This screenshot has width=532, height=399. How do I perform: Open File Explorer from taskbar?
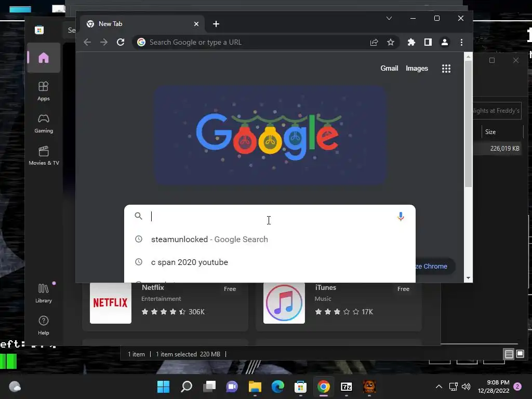[255, 387]
